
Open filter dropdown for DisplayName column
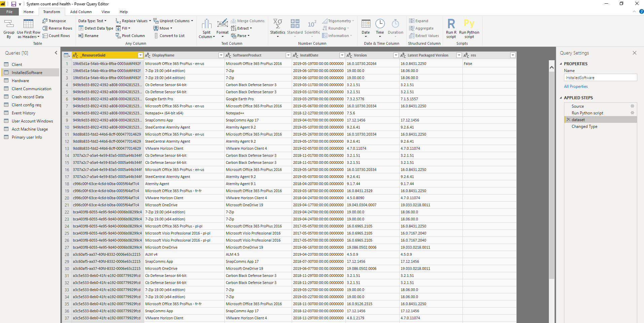pos(221,55)
